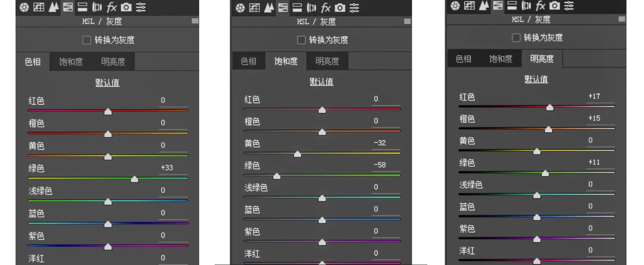The width and height of the screenshot is (644, 265).
Task: Click 默认值 link in left hue panel
Action: (107, 83)
